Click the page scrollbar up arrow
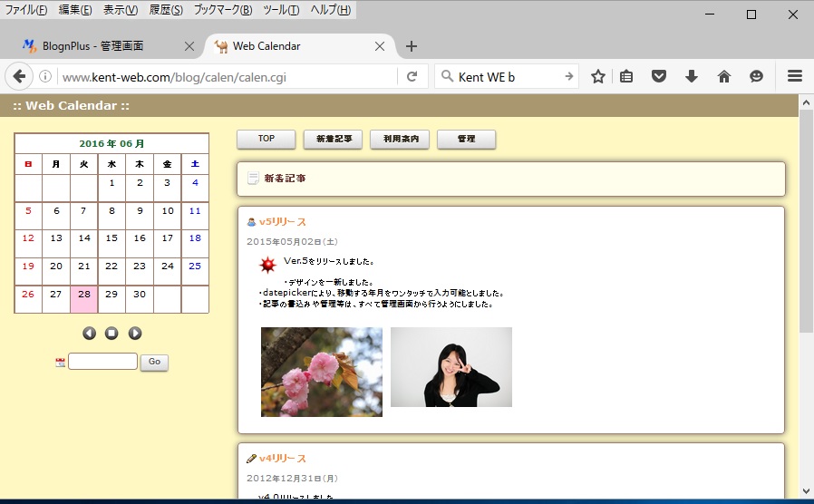Screen dimensions: 814x504 point(806,102)
